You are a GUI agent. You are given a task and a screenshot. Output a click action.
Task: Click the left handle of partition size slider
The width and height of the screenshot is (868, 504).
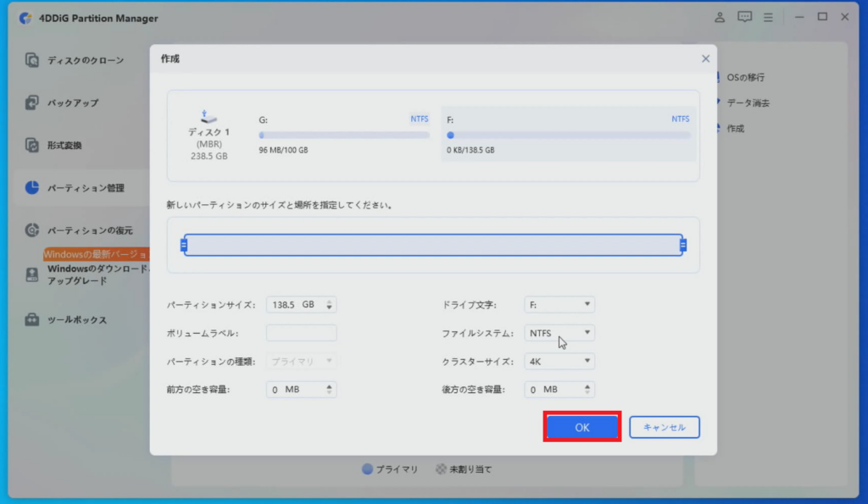(183, 246)
